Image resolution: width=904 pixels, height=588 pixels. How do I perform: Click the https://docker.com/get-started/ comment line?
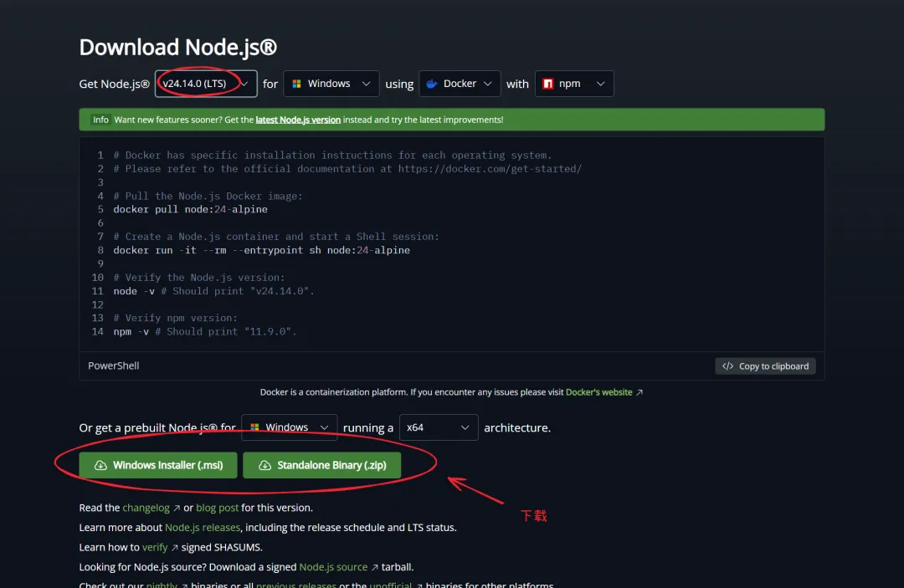pos(347,169)
